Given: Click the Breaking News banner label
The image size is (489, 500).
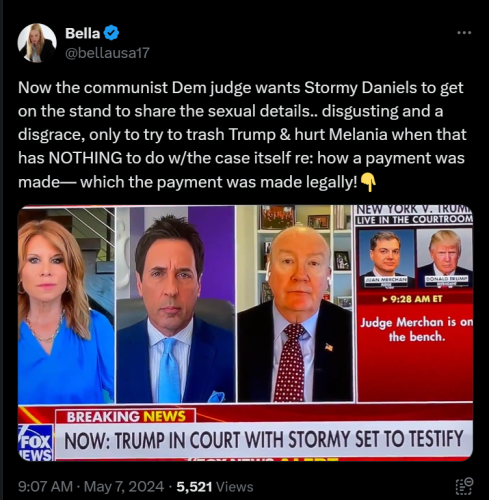Looking at the screenshot, I should pyautogui.click(x=126, y=416).
